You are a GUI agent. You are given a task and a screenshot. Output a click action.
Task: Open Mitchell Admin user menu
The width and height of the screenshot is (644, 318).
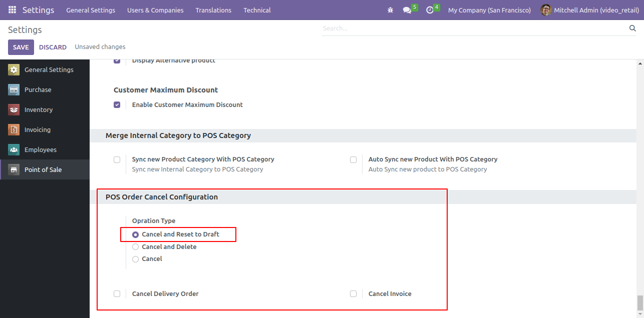click(x=589, y=10)
